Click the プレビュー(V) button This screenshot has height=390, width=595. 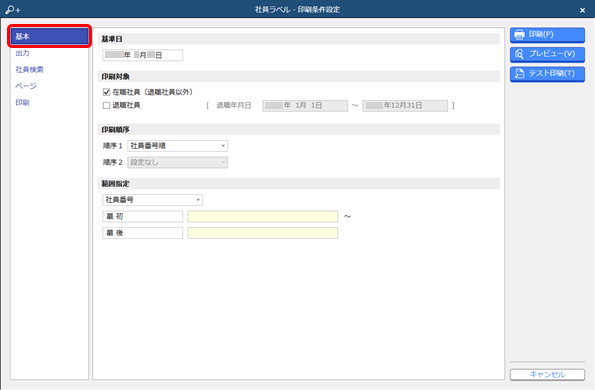(x=547, y=54)
